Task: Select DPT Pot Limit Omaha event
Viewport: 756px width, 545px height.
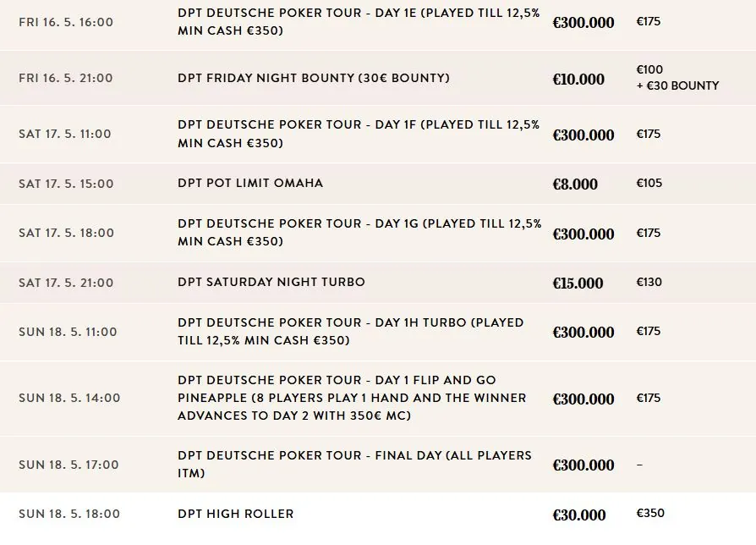Action: tap(250, 183)
